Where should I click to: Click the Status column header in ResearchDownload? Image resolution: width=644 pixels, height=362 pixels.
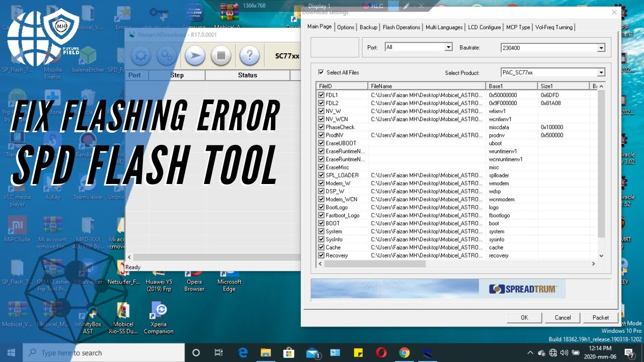pyautogui.click(x=248, y=75)
